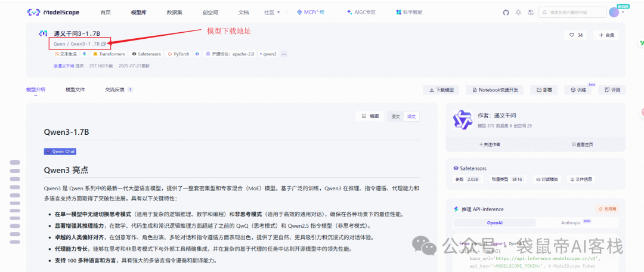Open 数据集 navigation item
The width and height of the screenshot is (644, 272).
tap(175, 13)
